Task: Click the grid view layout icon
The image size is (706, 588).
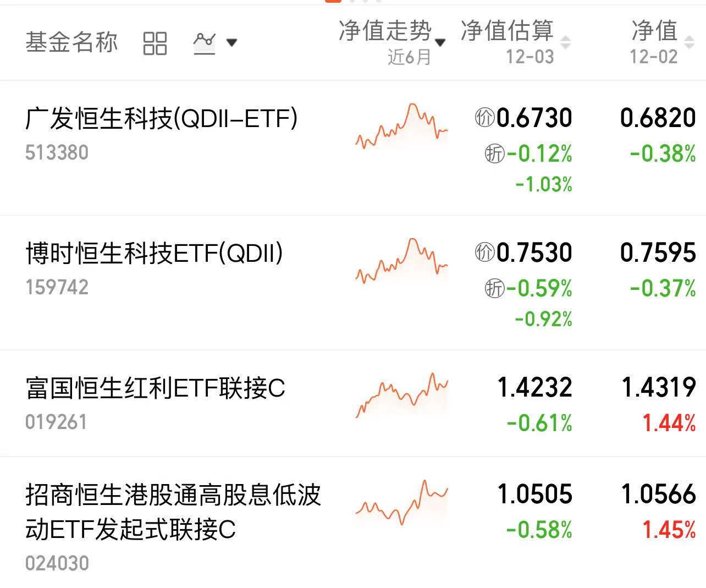Action: coord(155,43)
